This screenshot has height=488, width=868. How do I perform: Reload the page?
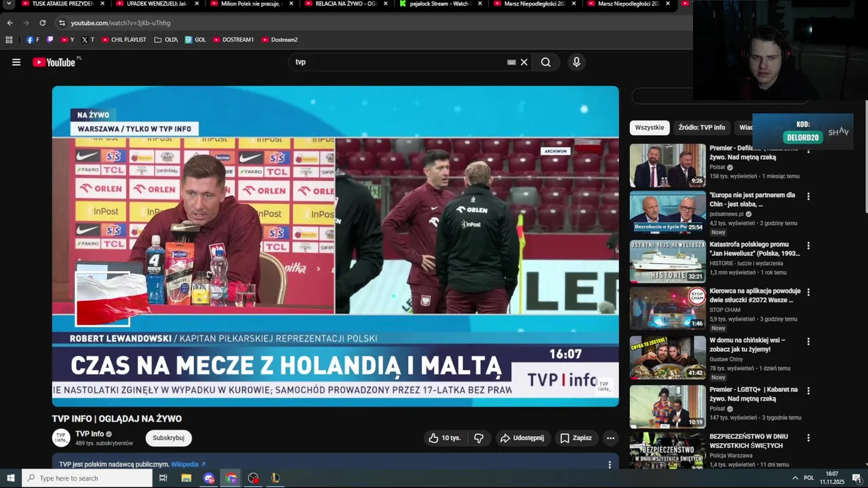pyautogui.click(x=42, y=23)
